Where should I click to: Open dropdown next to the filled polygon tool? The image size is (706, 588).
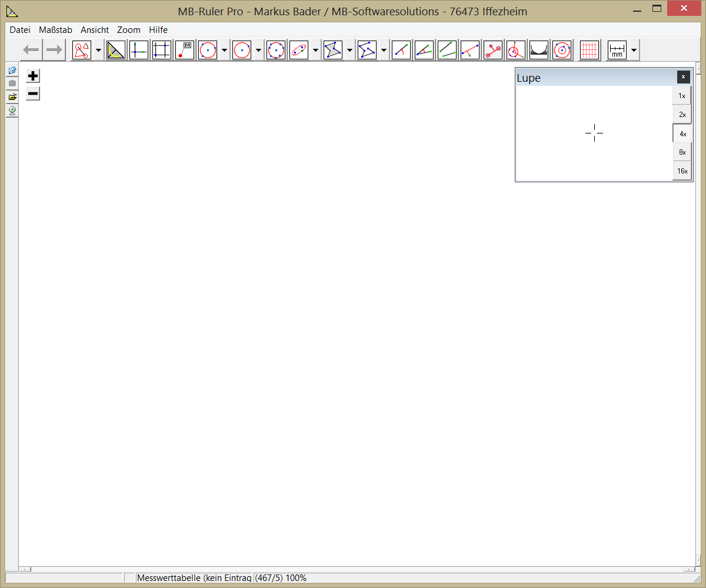pos(350,51)
